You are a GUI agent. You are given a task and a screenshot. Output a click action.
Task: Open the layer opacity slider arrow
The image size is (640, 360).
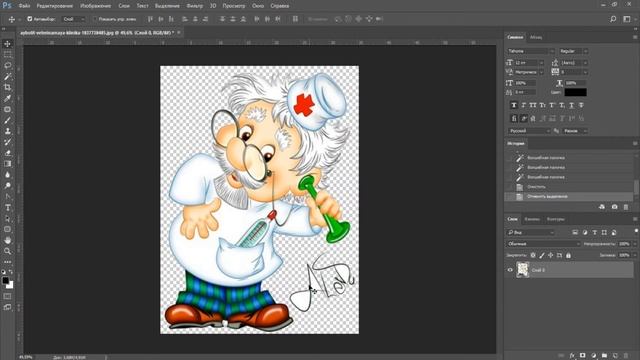[635, 244]
